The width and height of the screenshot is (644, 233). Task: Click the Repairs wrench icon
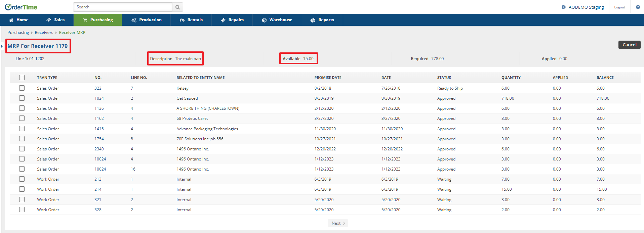223,20
